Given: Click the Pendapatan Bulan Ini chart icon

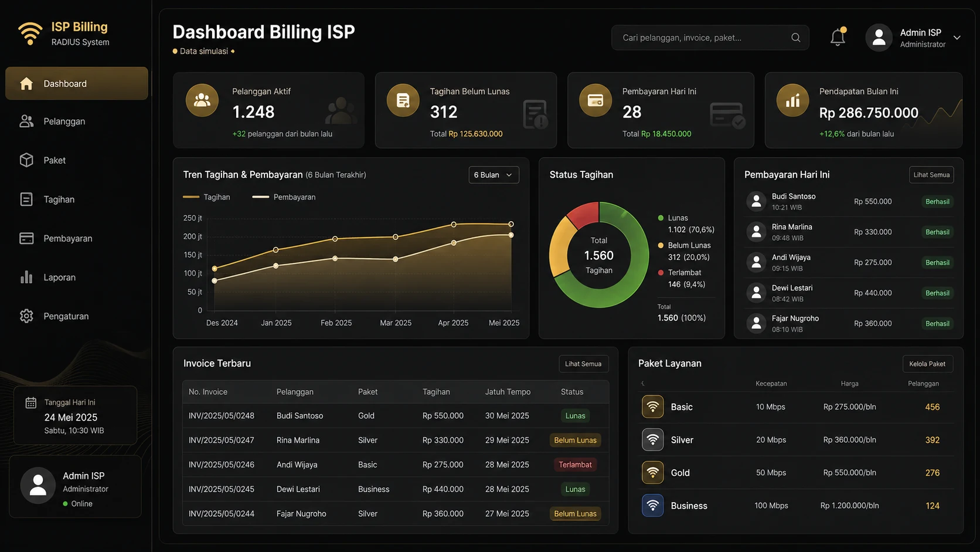Looking at the screenshot, I should pos(793,100).
